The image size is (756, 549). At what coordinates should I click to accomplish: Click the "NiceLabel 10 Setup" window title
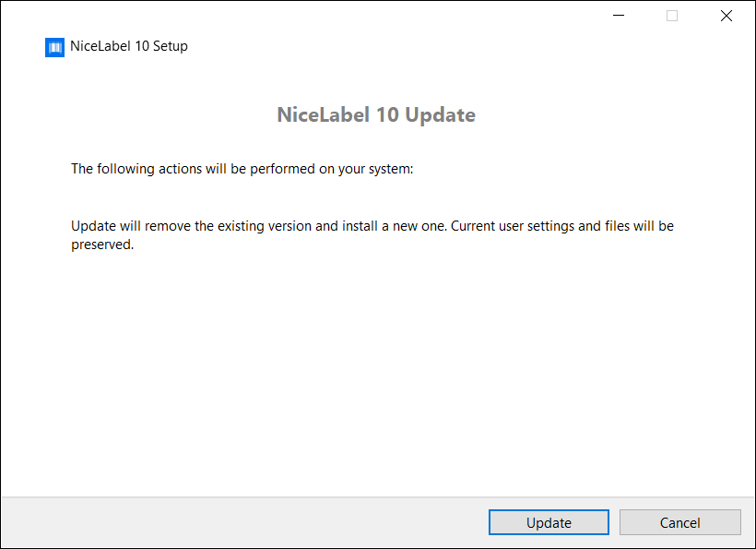(128, 46)
